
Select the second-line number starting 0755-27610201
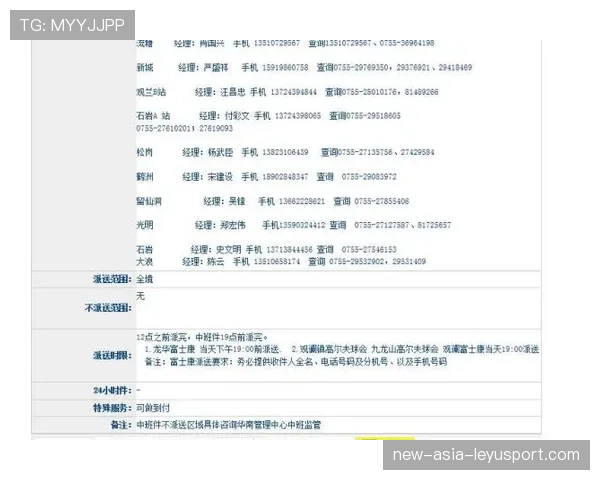click(184, 129)
